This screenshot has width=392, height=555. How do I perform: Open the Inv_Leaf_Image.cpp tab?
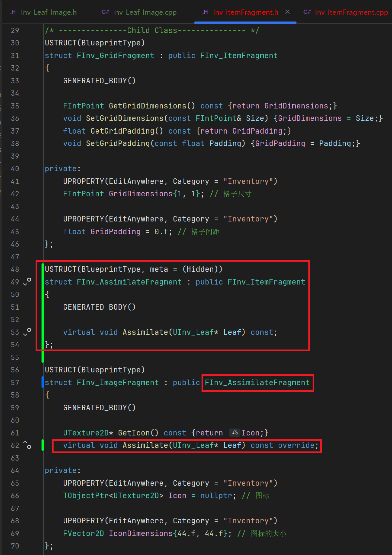pyautogui.click(x=139, y=12)
